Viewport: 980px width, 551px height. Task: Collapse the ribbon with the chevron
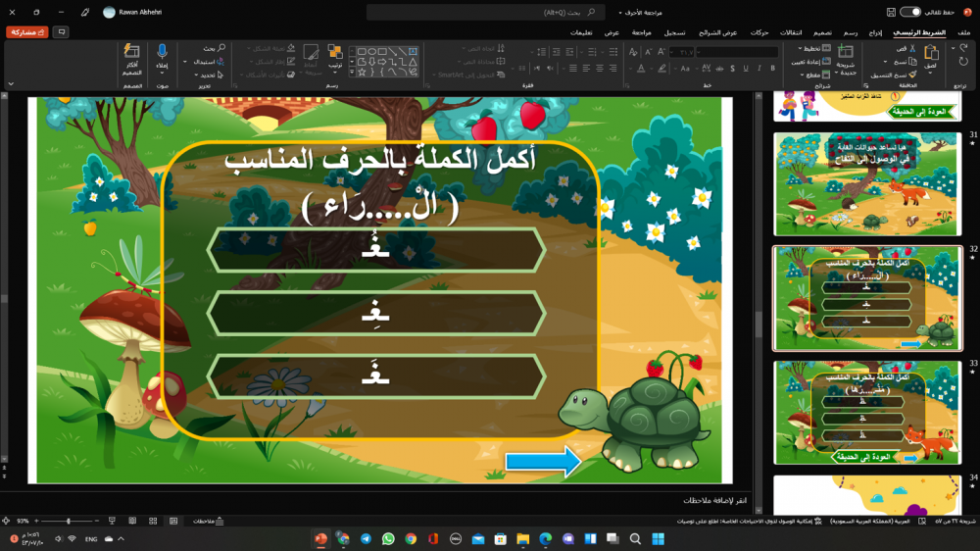click(11, 83)
